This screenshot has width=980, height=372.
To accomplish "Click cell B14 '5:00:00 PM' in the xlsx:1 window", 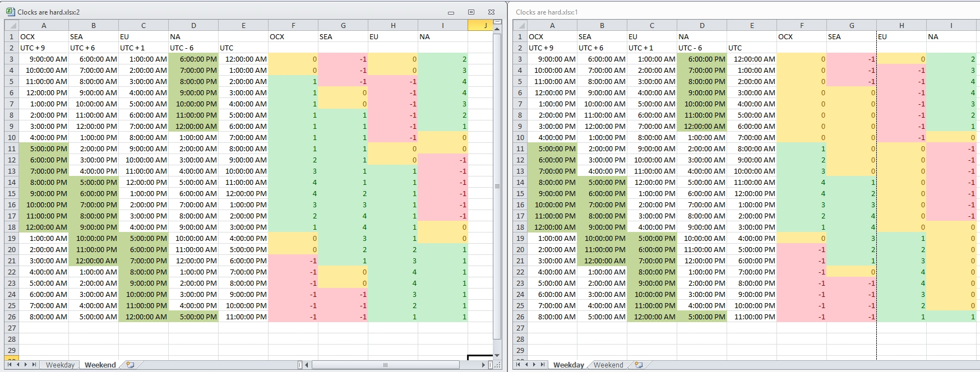I will [x=602, y=182].
